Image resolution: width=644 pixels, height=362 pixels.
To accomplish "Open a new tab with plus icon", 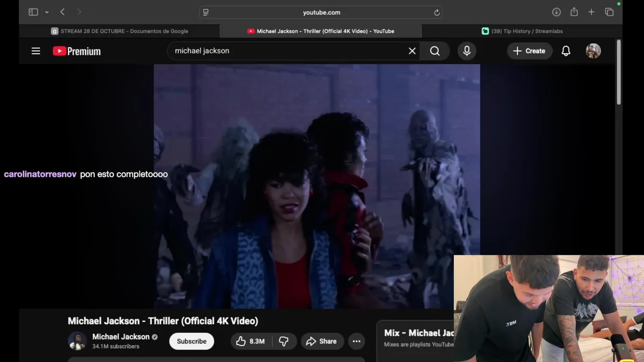I will [x=591, y=12].
